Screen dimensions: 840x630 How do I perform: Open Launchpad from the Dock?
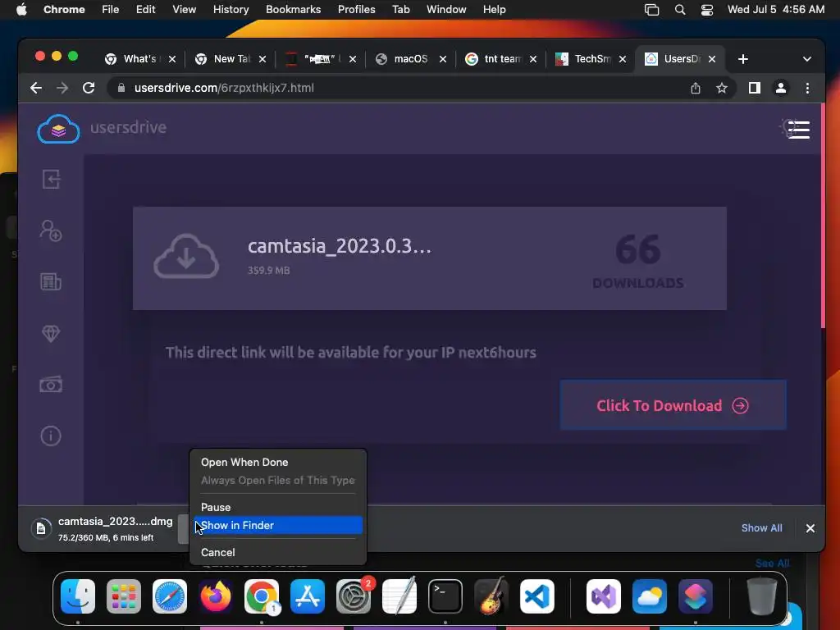[124, 596]
